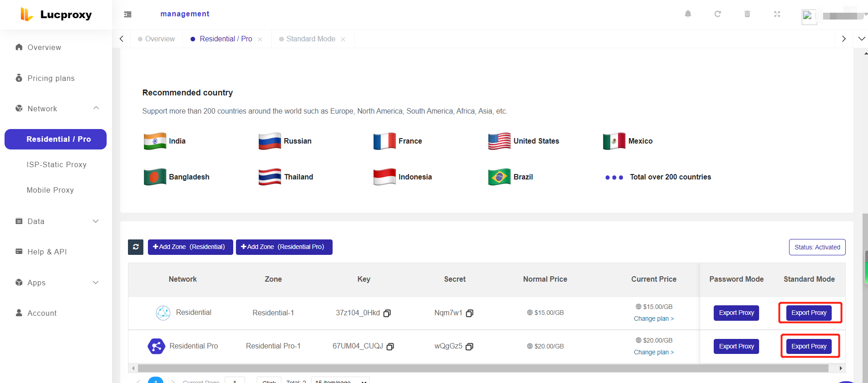Click Change plan for Residential-1
The height and width of the screenshot is (383, 868).
pyautogui.click(x=653, y=319)
